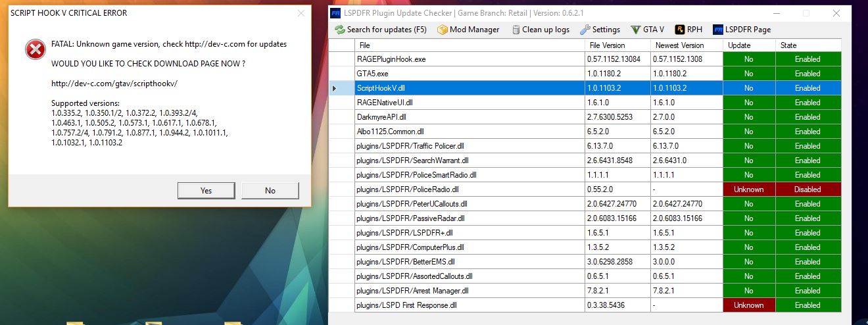Click the RPH Rockstar icon
The width and height of the screenshot is (868, 325).
(x=679, y=30)
